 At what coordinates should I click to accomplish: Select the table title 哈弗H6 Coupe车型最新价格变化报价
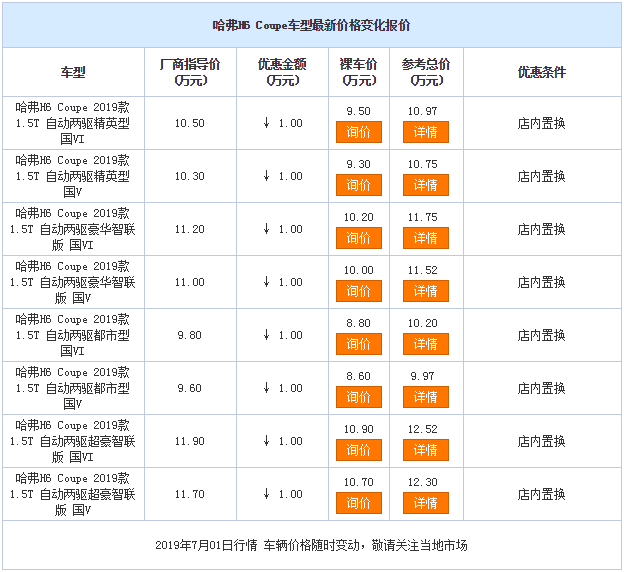pos(311,25)
